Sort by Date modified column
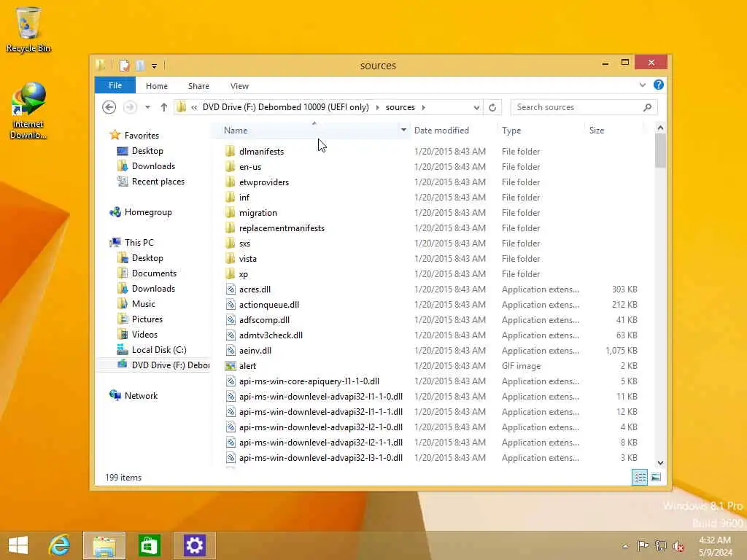The height and width of the screenshot is (560, 747). [441, 130]
